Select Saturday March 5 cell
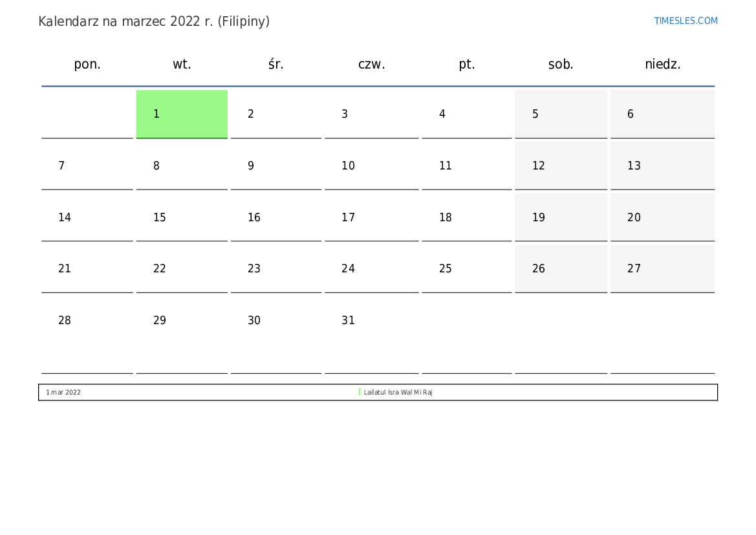Image resolution: width=756 pixels, height=535 pixels. 561,114
